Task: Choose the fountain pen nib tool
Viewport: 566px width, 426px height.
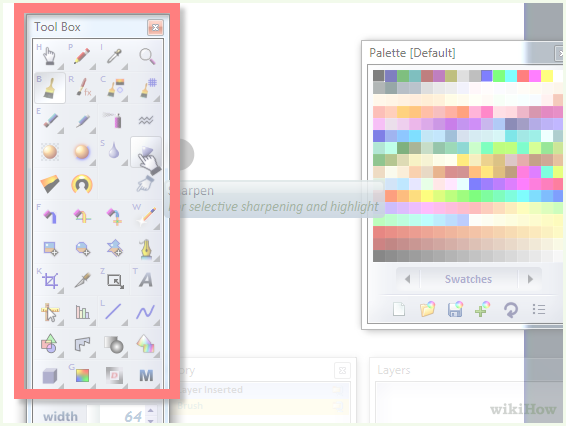Action: pyautogui.click(x=146, y=248)
